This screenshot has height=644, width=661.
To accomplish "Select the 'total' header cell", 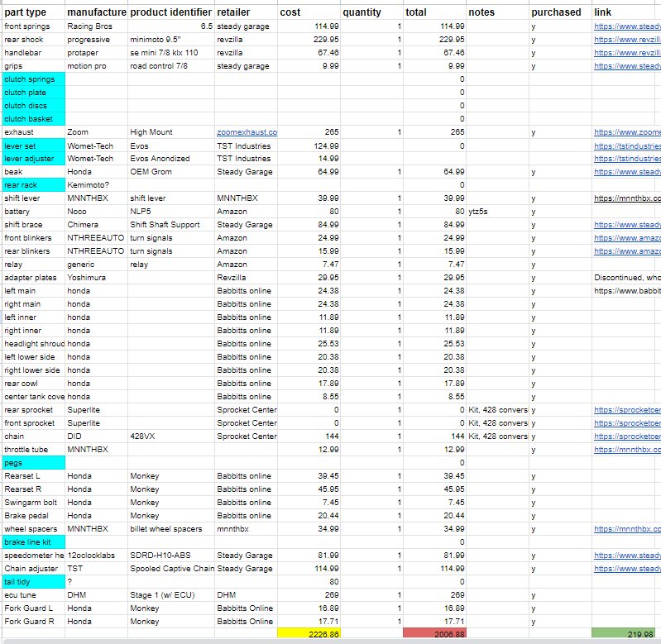I will 434,12.
